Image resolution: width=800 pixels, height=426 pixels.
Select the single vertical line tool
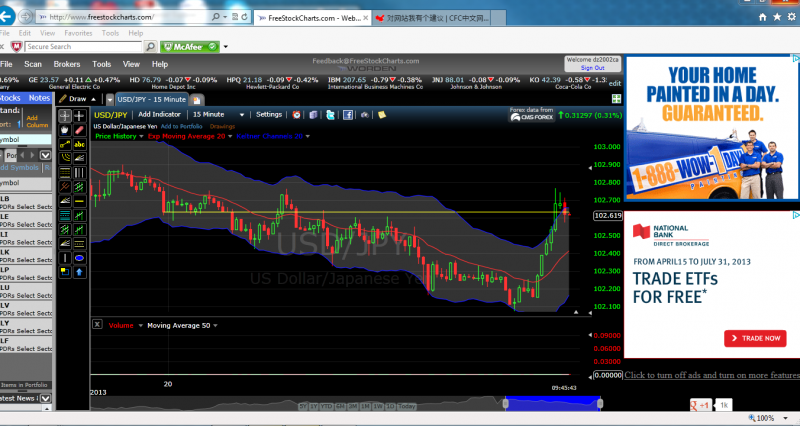(65, 258)
